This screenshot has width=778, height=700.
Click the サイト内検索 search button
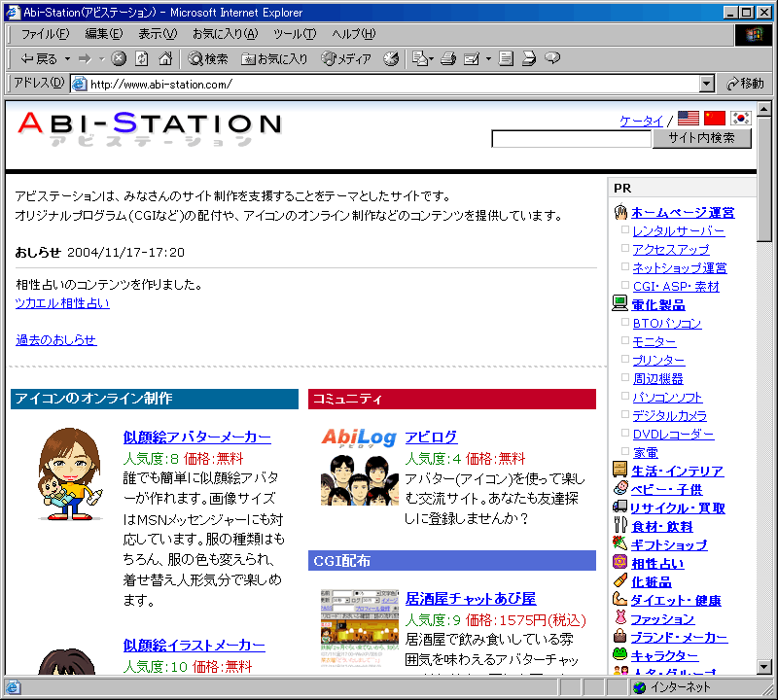[701, 138]
